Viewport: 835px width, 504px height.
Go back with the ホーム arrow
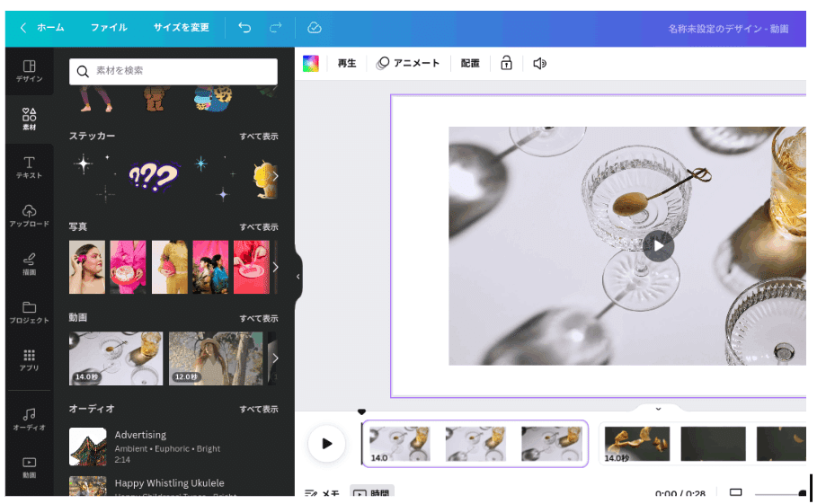[x=23, y=28]
